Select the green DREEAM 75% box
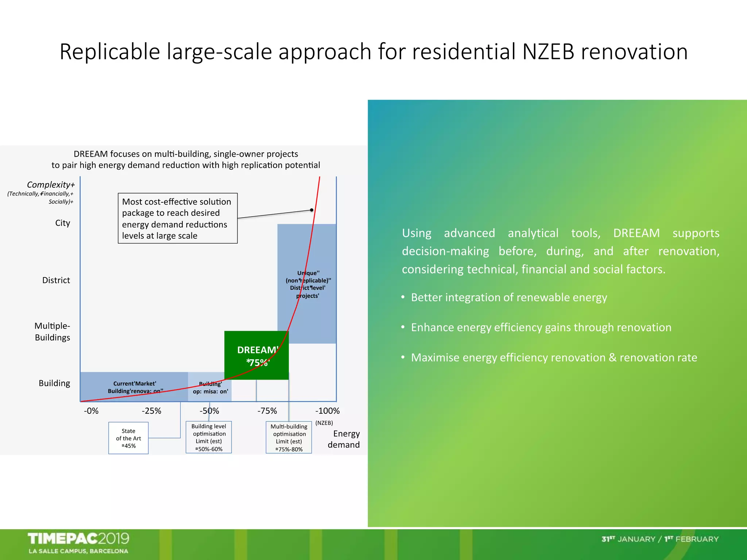Viewport: 747px width, 560px height. click(256, 355)
